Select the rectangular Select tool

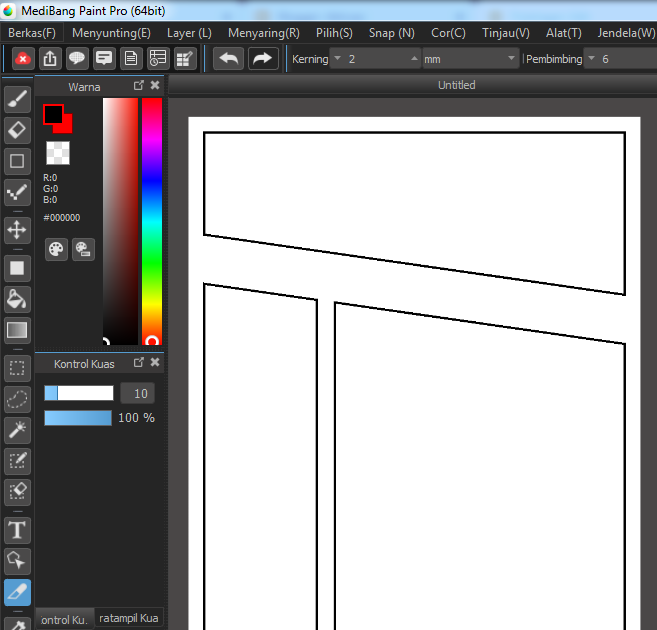[17, 368]
